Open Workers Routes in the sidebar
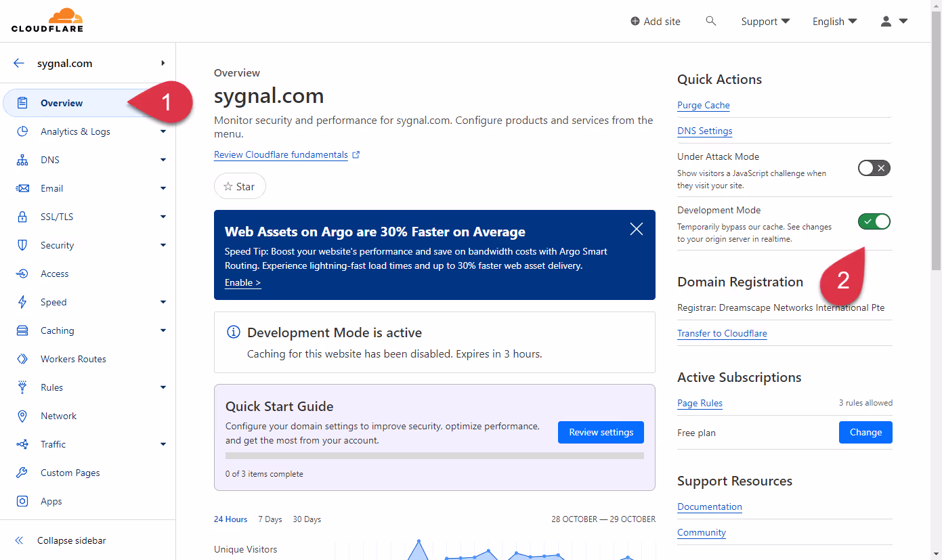This screenshot has width=942, height=560. 88,359
